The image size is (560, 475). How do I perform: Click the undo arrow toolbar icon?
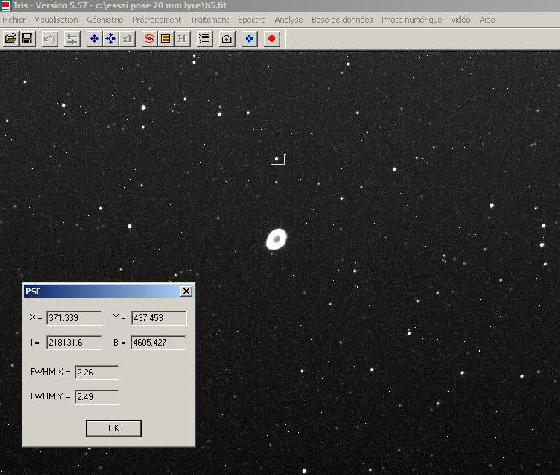tap(50, 39)
